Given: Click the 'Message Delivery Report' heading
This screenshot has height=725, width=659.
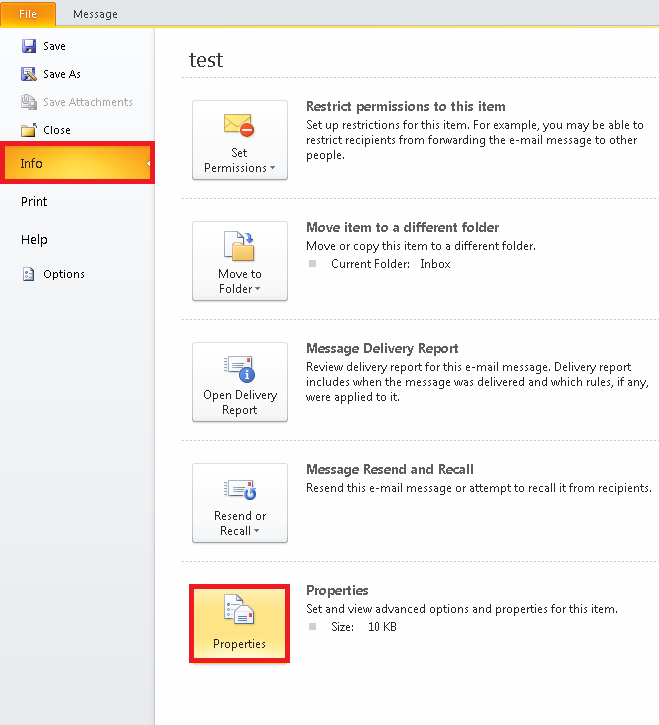Looking at the screenshot, I should (x=382, y=348).
